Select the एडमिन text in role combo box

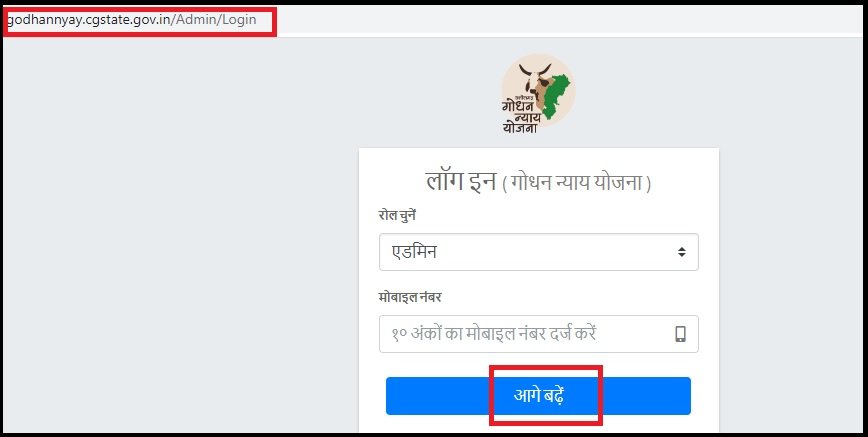(415, 252)
